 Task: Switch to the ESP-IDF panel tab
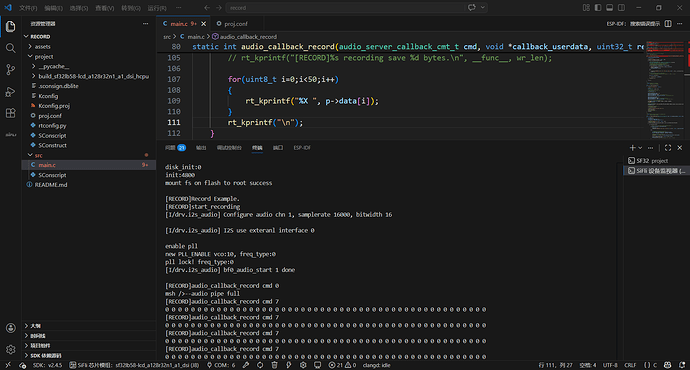pos(302,148)
